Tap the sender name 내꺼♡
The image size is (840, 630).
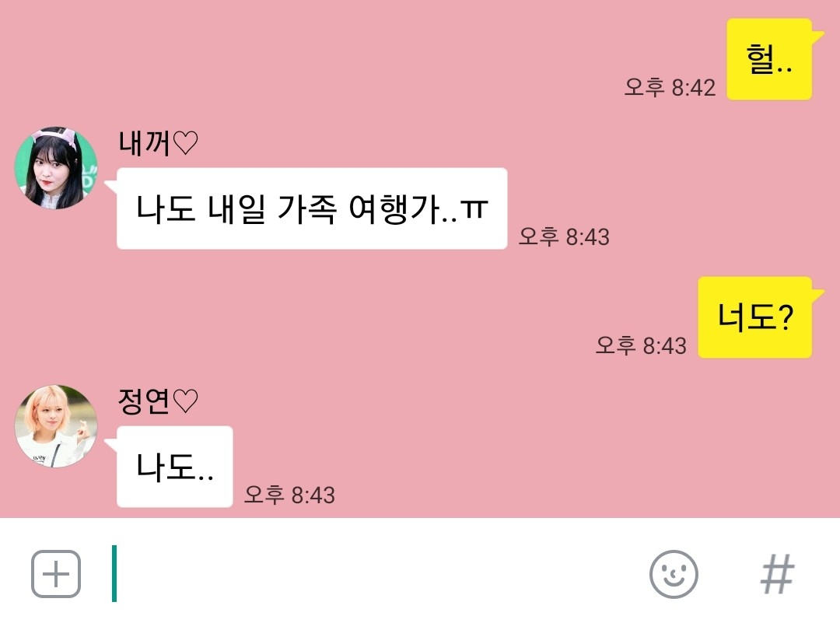coord(158,143)
